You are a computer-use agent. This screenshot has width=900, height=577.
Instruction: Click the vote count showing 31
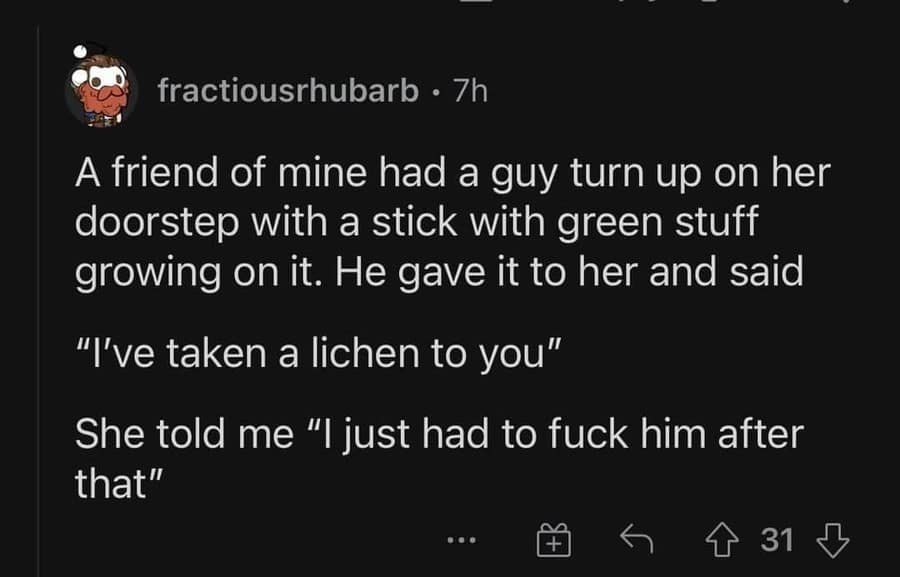[x=777, y=542]
